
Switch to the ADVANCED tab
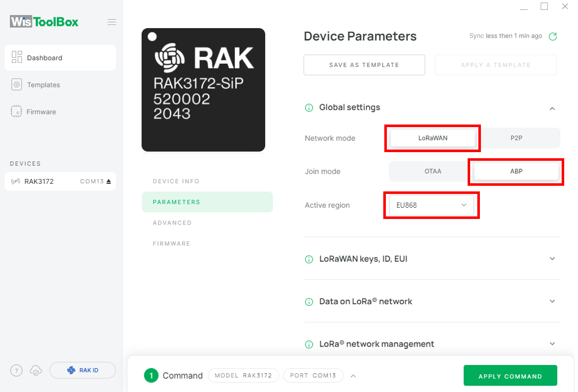pos(172,223)
